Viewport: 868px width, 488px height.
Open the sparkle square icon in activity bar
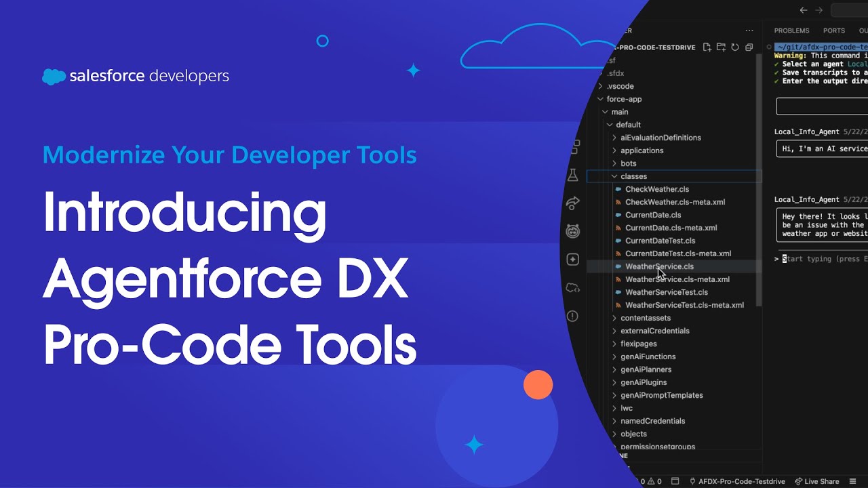573,260
